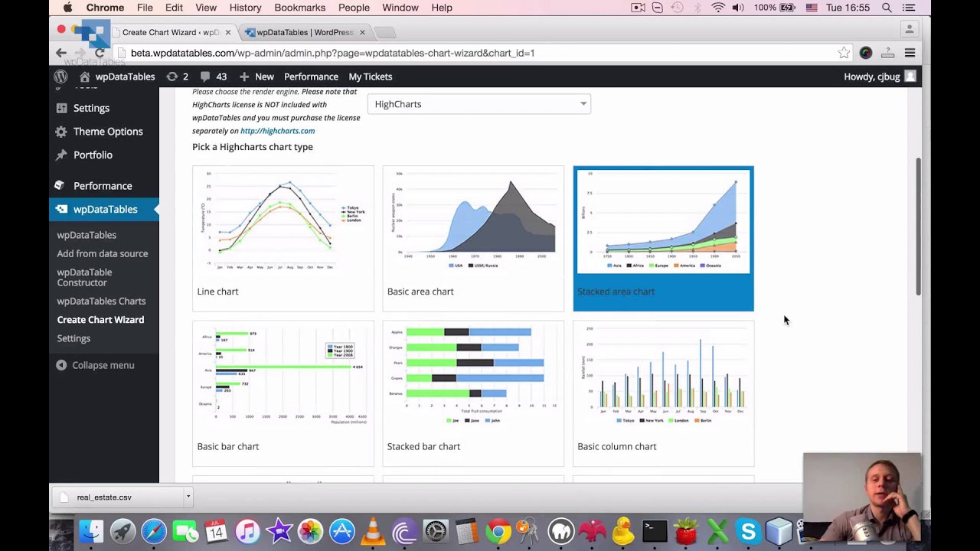Switch to the wpDataTables WordPress tab
The width and height of the screenshot is (980, 551).
pyautogui.click(x=305, y=32)
